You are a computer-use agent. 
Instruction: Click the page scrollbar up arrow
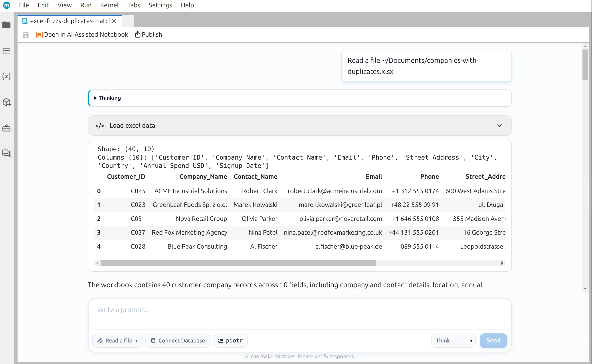coord(585,46)
